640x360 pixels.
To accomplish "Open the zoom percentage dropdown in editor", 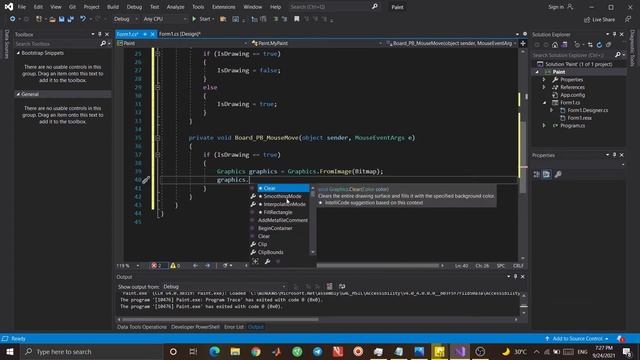I will tap(128, 266).
